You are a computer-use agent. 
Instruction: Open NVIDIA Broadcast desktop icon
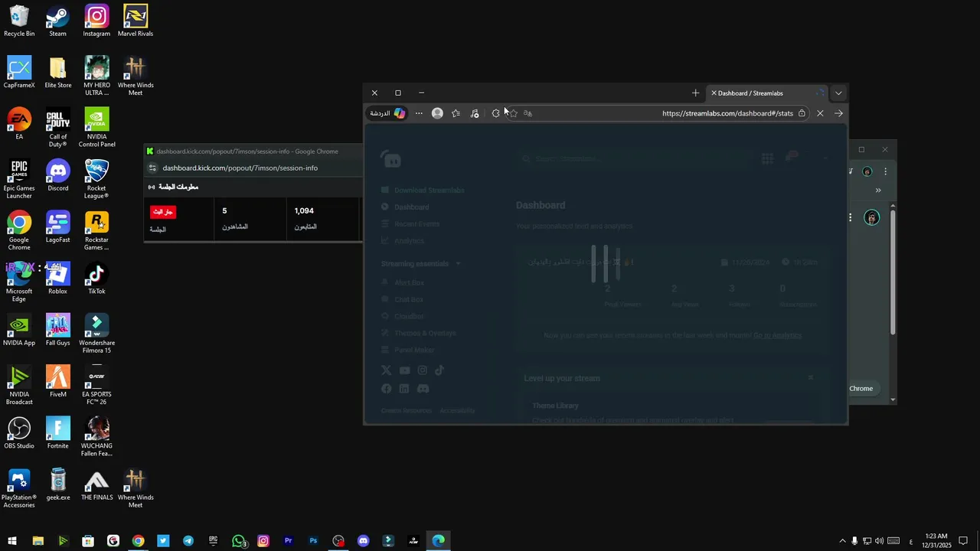(19, 385)
